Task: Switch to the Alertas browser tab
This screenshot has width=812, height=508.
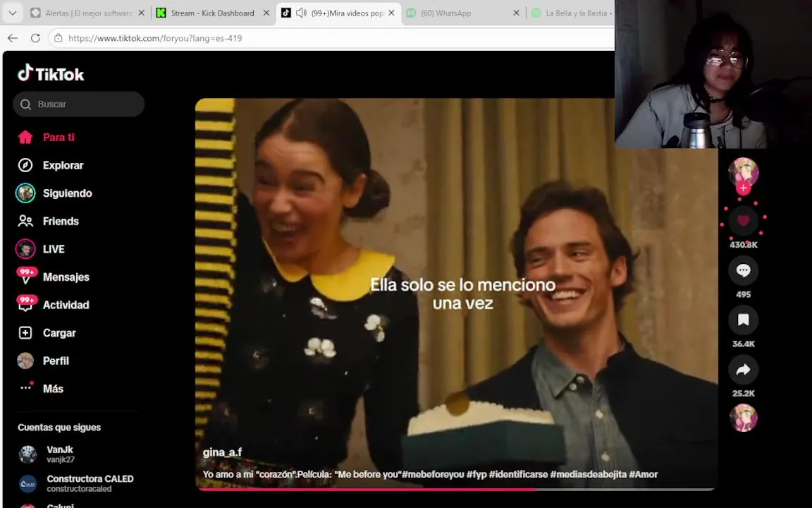Action: 87,13
